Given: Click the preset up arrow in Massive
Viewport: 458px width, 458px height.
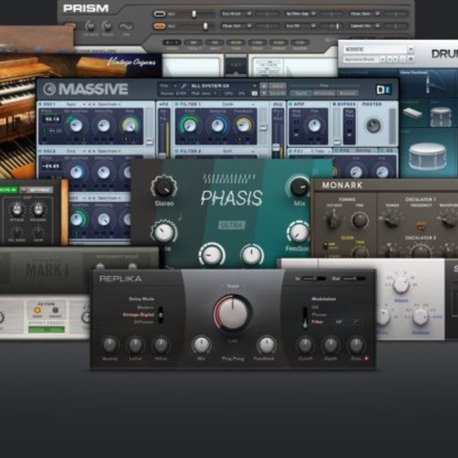Looking at the screenshot, I should (x=263, y=86).
